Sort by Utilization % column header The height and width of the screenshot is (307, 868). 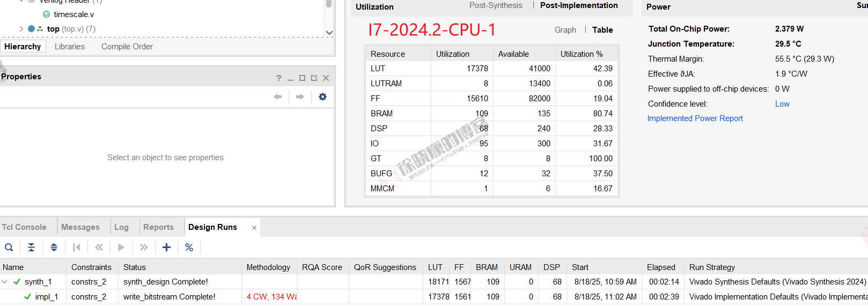coord(587,54)
